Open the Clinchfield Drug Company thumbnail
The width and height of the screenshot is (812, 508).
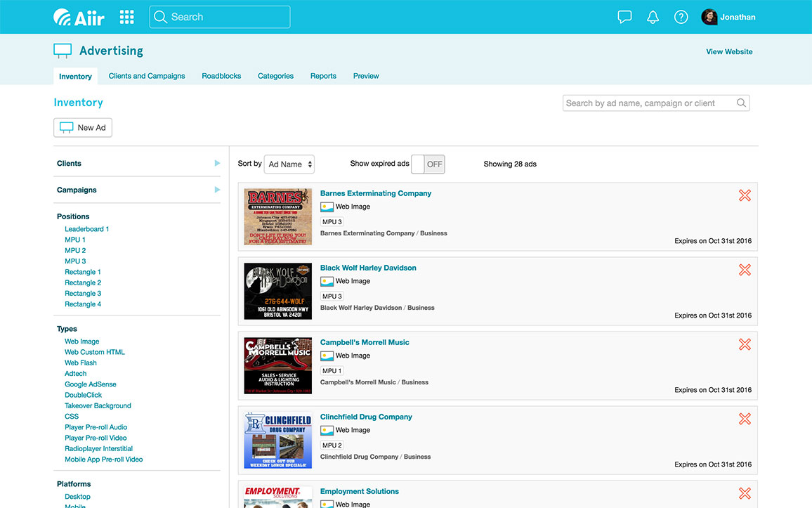278,440
